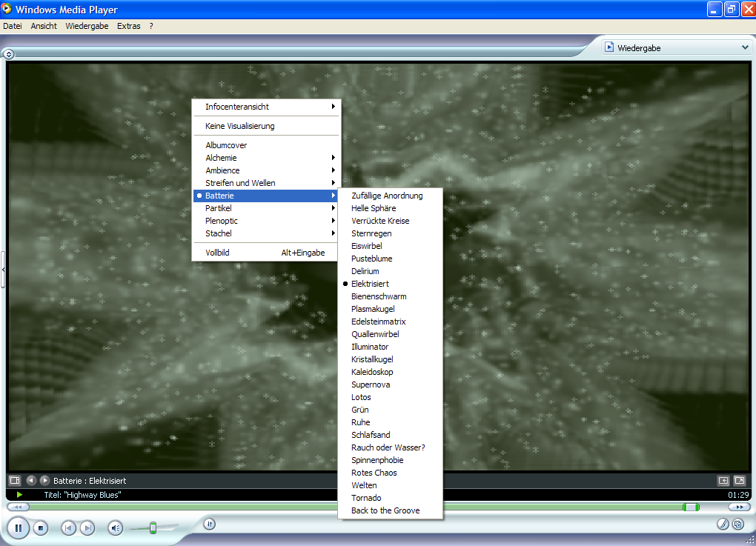
Task: Click the Titel: "Highway Blues" text
Action: 82,494
